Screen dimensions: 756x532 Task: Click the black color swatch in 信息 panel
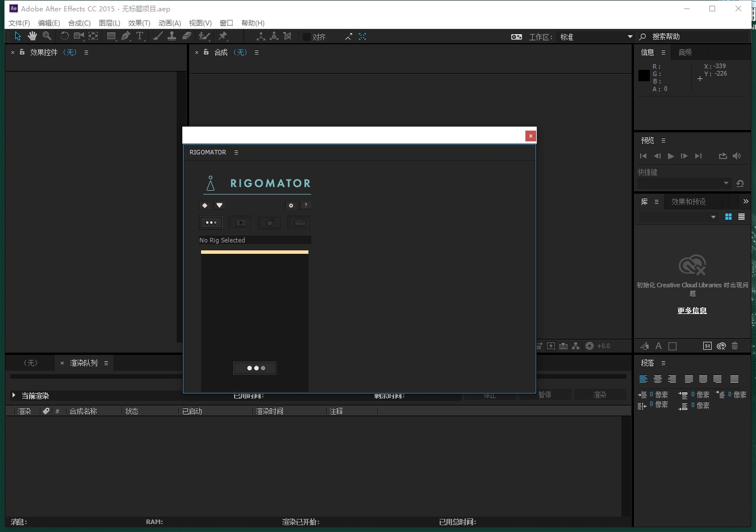[x=644, y=76]
